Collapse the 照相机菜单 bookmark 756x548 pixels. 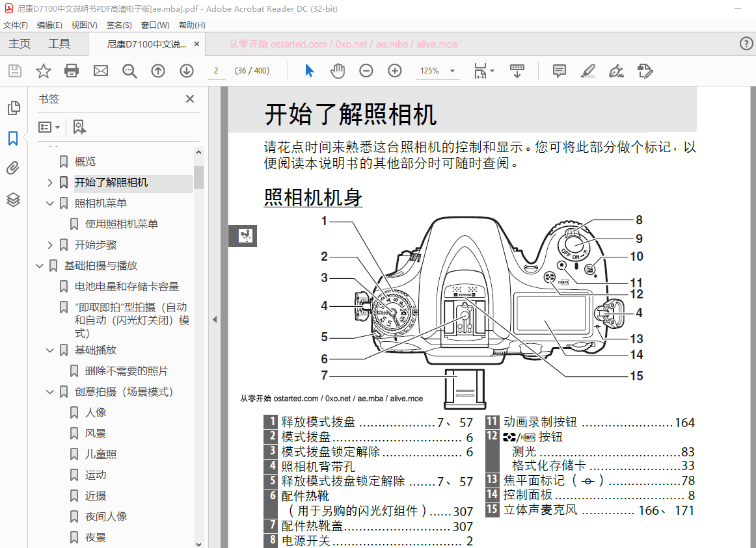click(49, 203)
